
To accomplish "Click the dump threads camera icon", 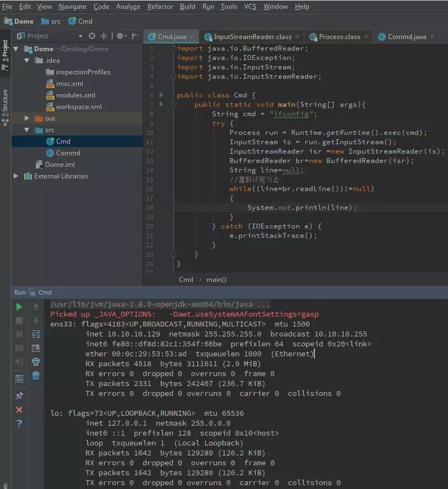I will pyautogui.click(x=19, y=348).
